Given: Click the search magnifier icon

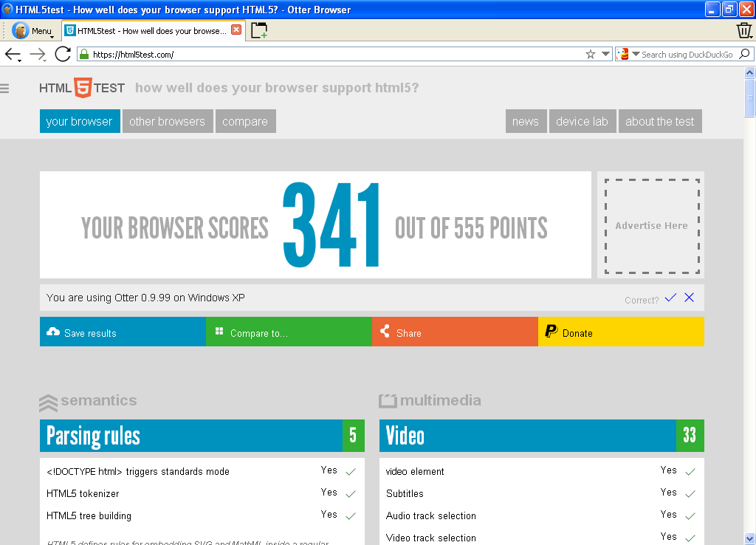Looking at the screenshot, I should (744, 53).
